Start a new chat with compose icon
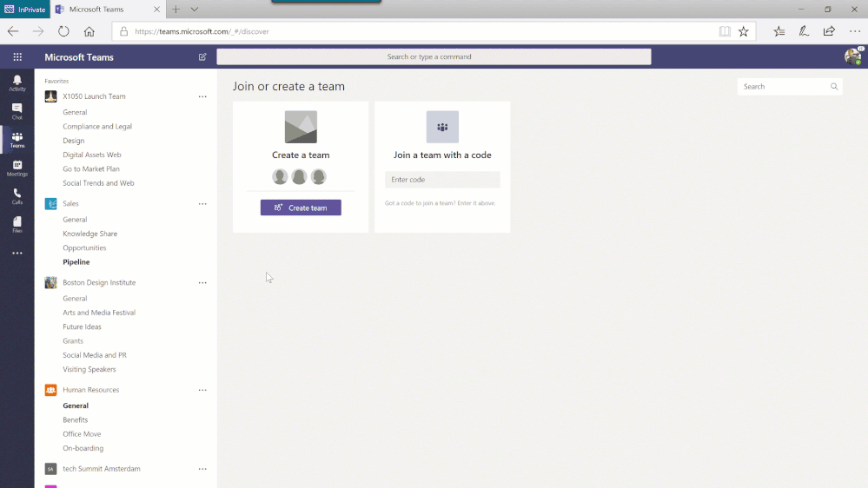868x488 pixels. tap(202, 57)
